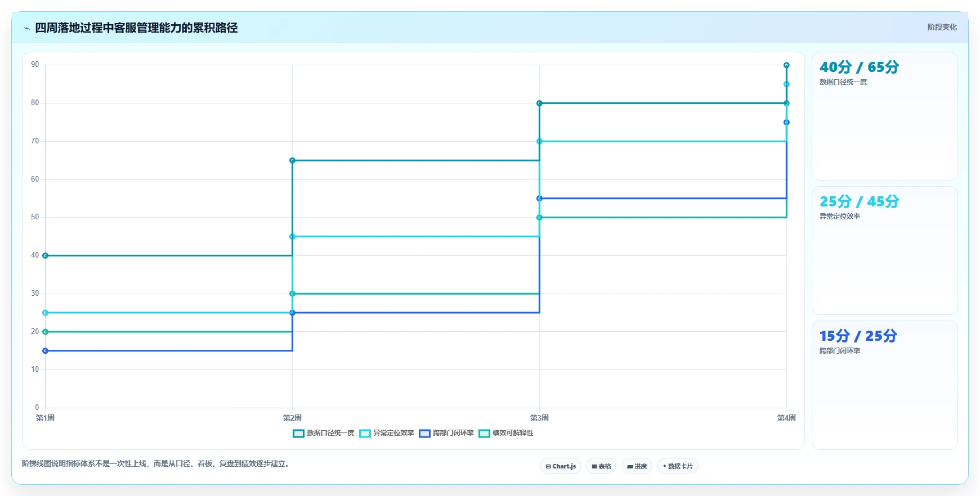Select the 绩效可解释性 point at 第3周 (50)

coord(539,218)
